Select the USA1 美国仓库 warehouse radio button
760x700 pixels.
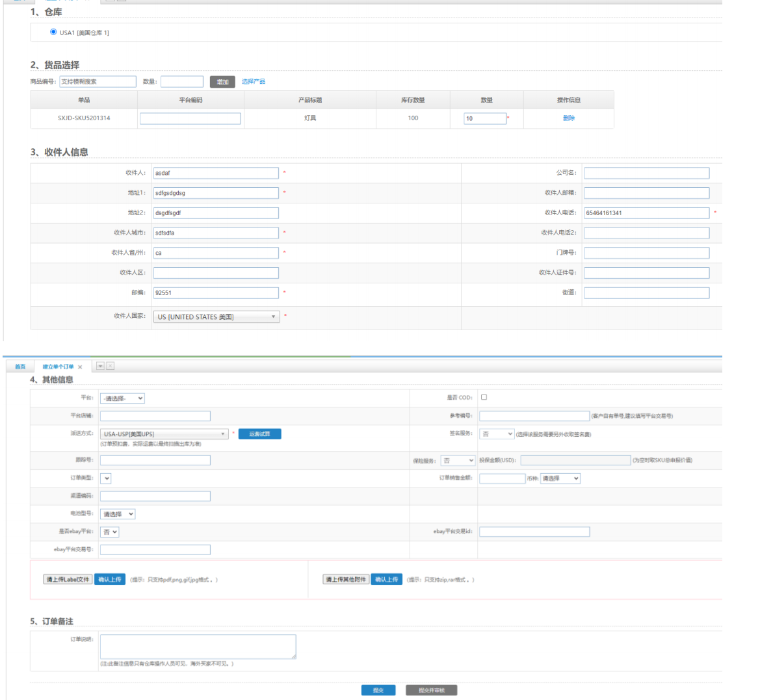pyautogui.click(x=53, y=32)
